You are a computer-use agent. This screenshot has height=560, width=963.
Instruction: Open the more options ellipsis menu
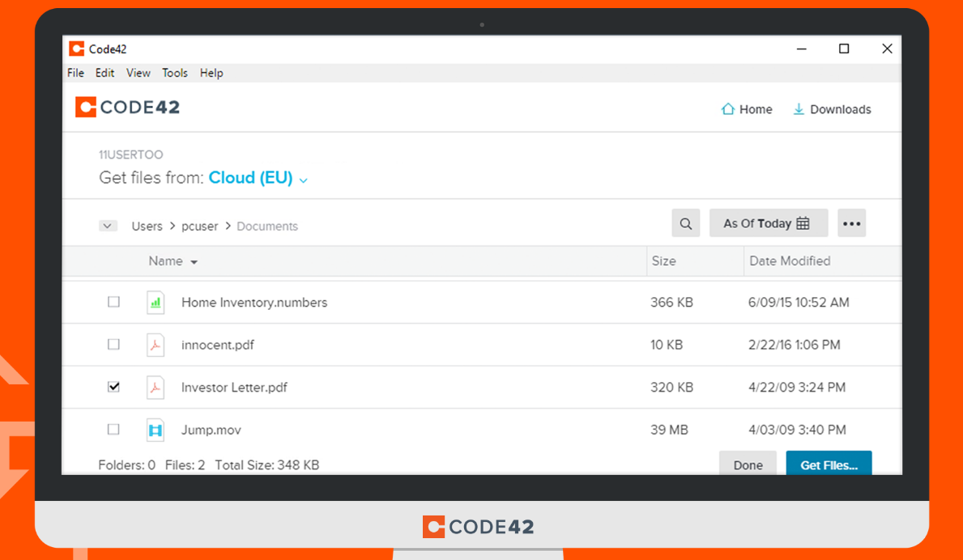click(x=851, y=223)
